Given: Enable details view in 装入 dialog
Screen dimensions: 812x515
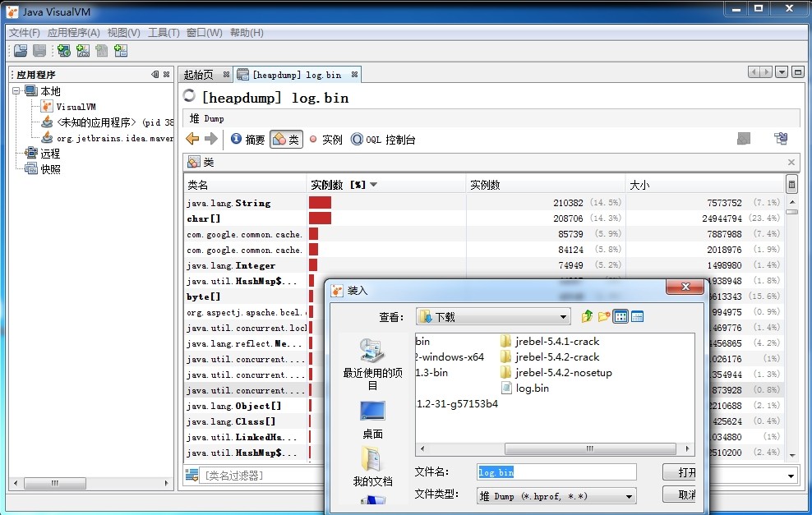Looking at the screenshot, I should pyautogui.click(x=637, y=316).
